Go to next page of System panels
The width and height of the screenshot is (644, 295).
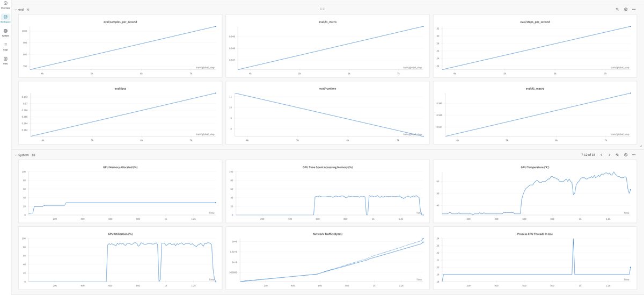point(609,155)
